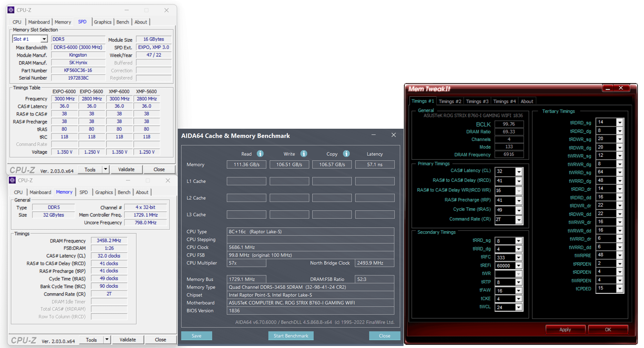The image size is (644, 348).
Task: Open Graphics tab in top CPU-Z window
Action: point(103,22)
